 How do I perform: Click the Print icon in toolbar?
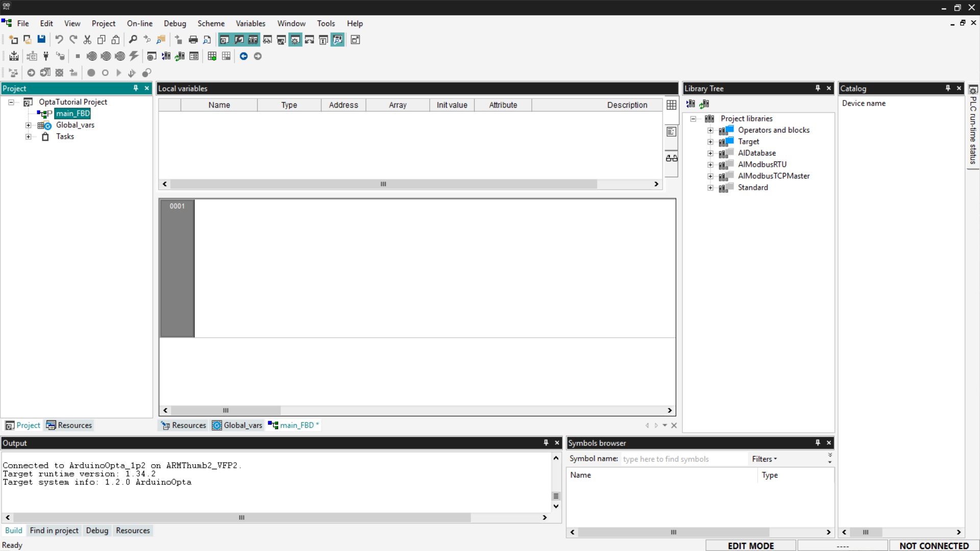(193, 39)
